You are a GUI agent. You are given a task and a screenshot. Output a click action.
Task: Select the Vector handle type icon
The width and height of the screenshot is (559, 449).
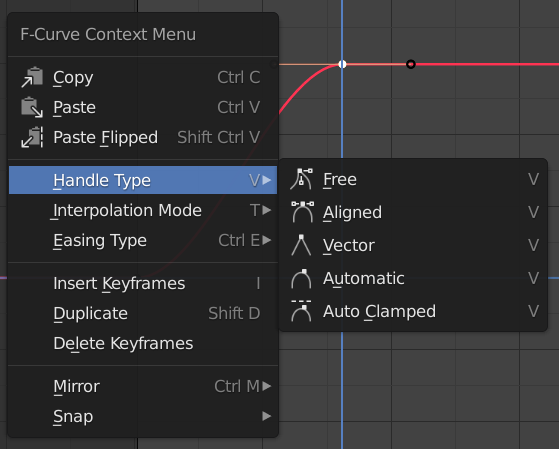coord(301,245)
